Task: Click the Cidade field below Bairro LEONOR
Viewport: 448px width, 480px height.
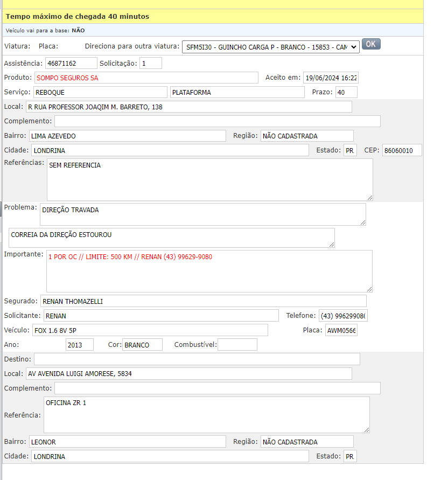Action: [x=170, y=456]
